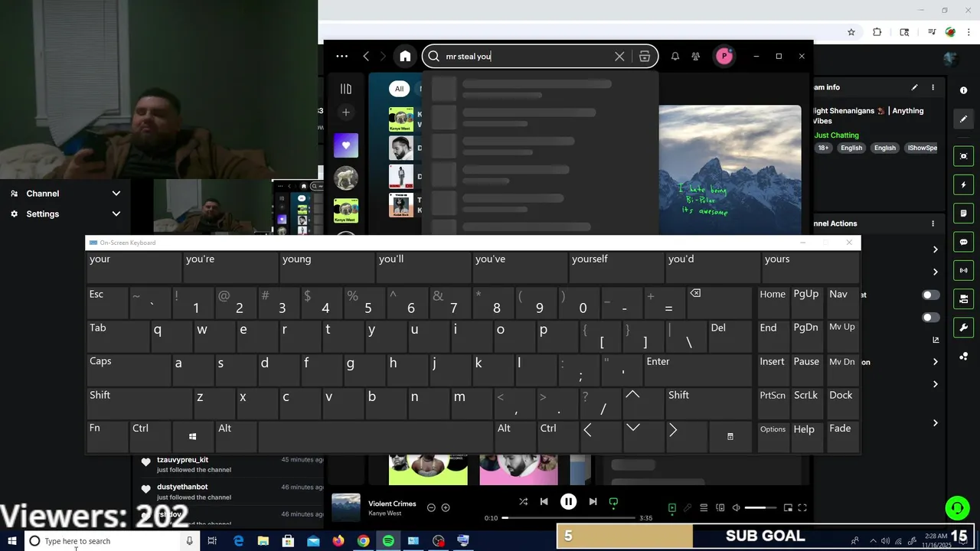Edit stream info pencil in header
Viewport: 980px width, 551px height.
[x=914, y=87]
